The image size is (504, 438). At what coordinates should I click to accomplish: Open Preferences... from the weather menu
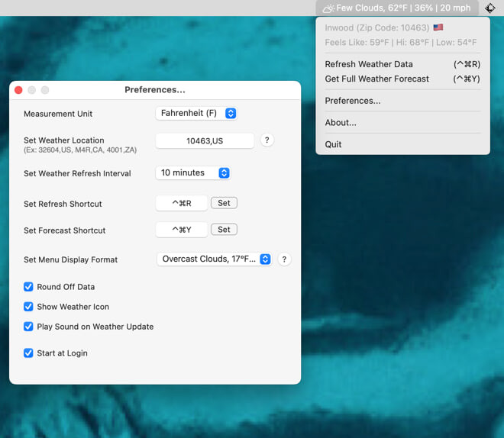402,101
